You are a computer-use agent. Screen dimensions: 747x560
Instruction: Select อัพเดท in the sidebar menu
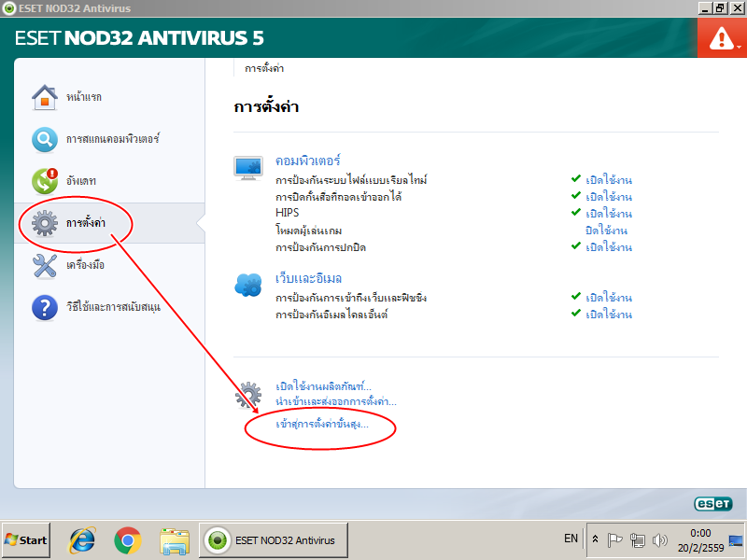click(81, 181)
